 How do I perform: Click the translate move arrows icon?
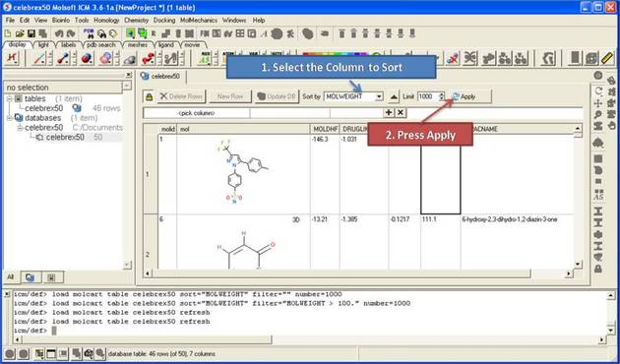(598, 103)
